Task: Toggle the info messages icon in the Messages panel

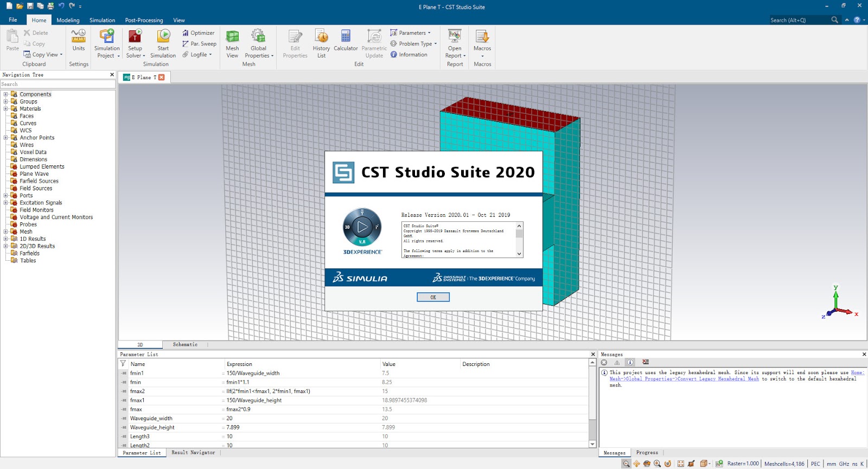Action: [x=630, y=362]
